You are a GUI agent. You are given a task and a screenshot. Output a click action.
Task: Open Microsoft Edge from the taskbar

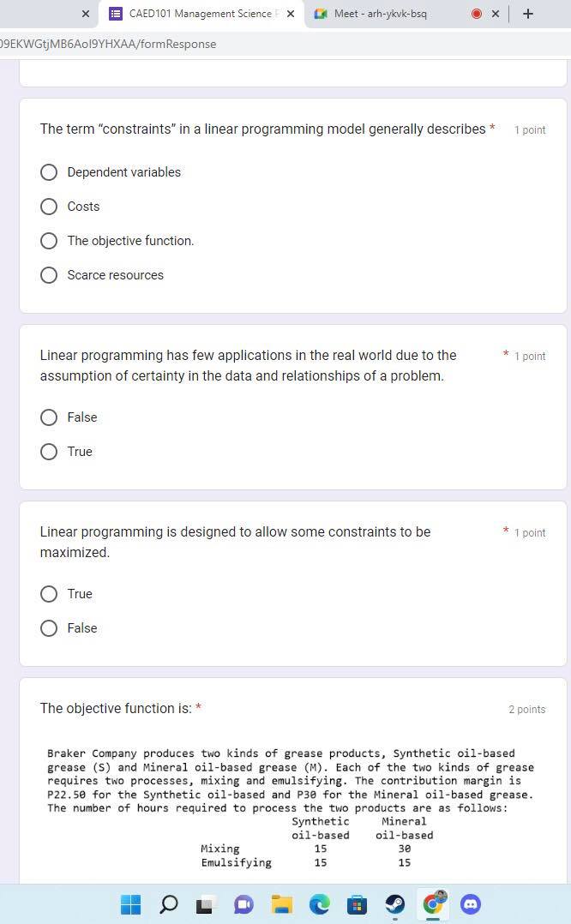tap(319, 904)
